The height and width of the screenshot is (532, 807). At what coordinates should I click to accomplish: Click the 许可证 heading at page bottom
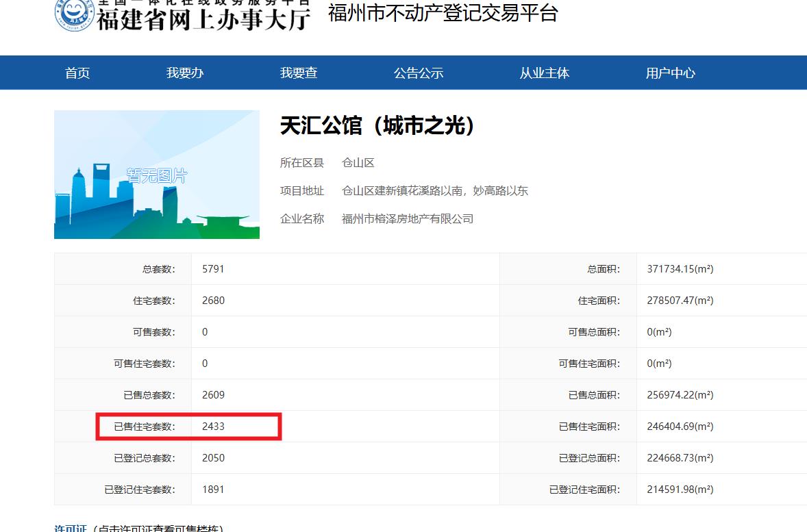(x=71, y=528)
